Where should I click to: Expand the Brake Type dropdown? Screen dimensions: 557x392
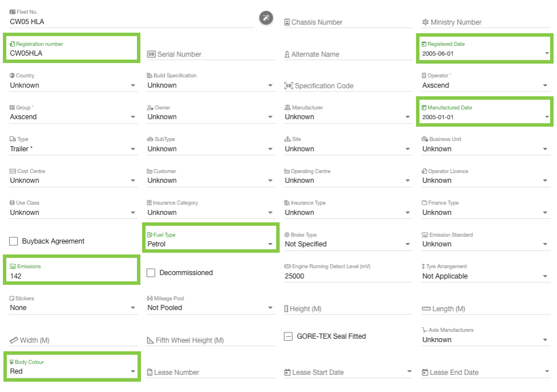(x=407, y=244)
